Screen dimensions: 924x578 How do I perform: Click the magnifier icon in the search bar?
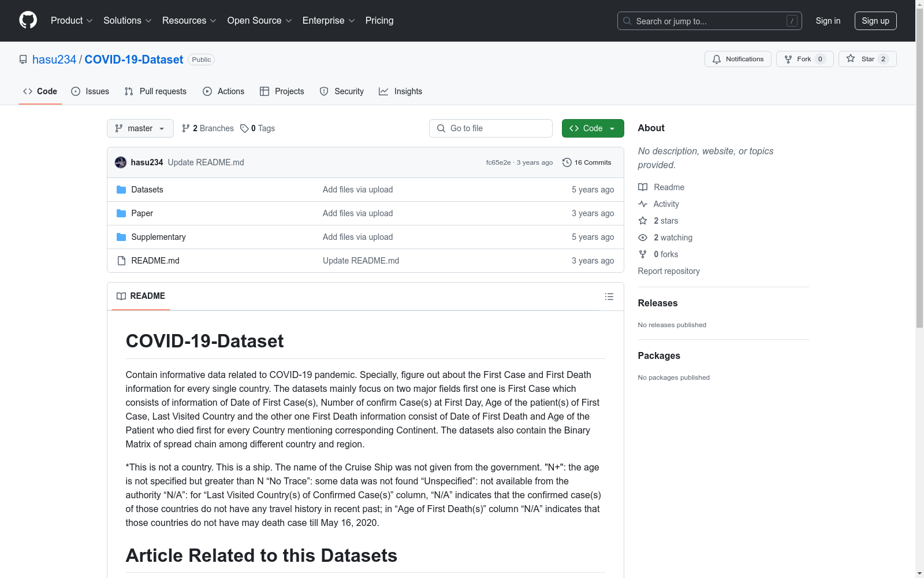coord(627,21)
